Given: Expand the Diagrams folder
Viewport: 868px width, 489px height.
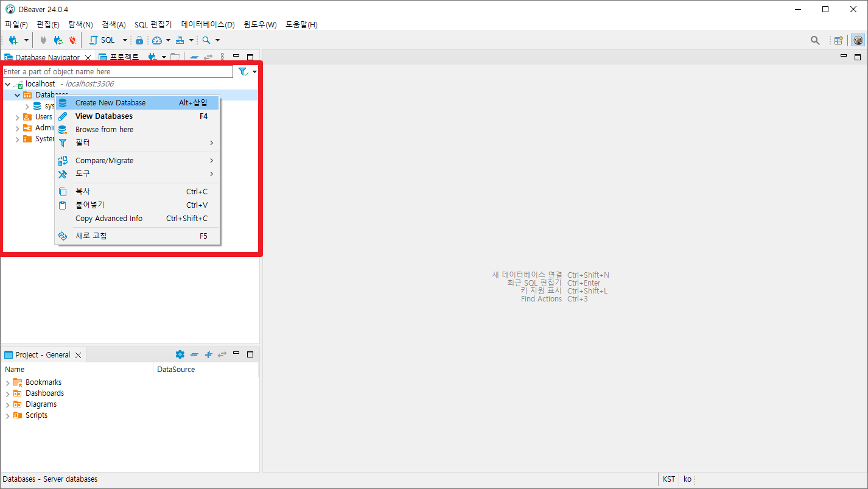Looking at the screenshot, I should pos(7,404).
